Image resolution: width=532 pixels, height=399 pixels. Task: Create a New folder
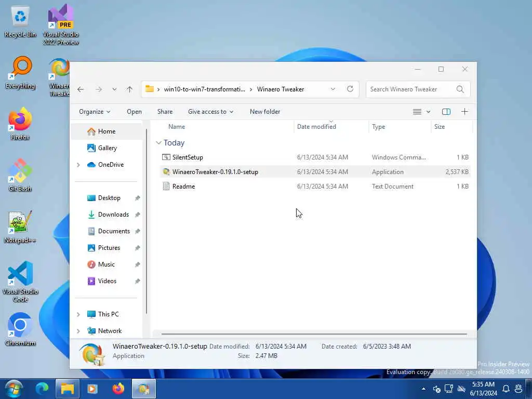[x=265, y=112]
